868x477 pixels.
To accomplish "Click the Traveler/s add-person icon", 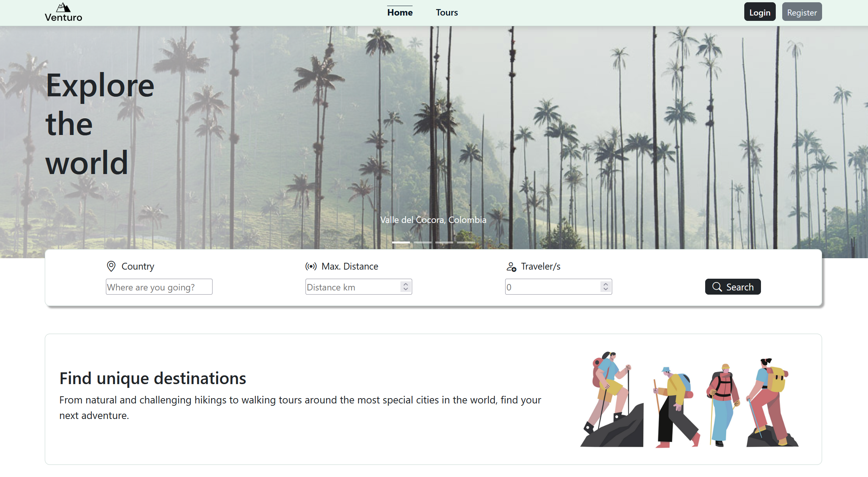I will click(x=511, y=267).
